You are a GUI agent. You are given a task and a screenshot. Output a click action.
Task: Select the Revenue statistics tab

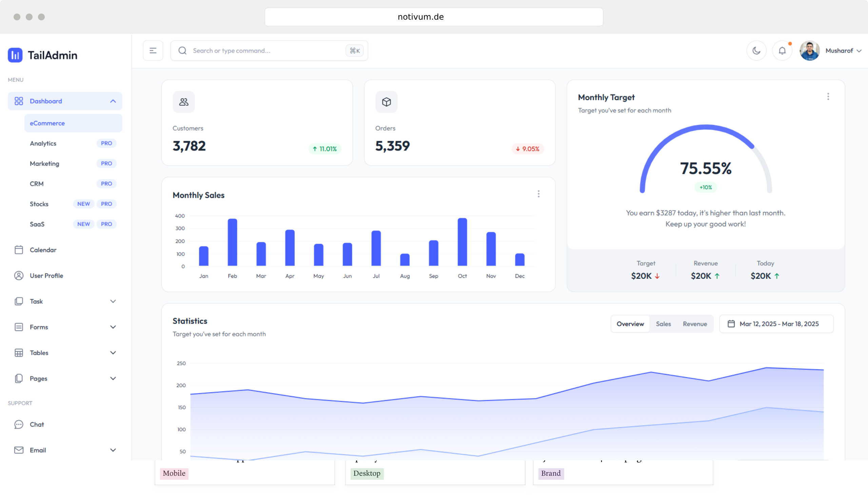coord(695,324)
